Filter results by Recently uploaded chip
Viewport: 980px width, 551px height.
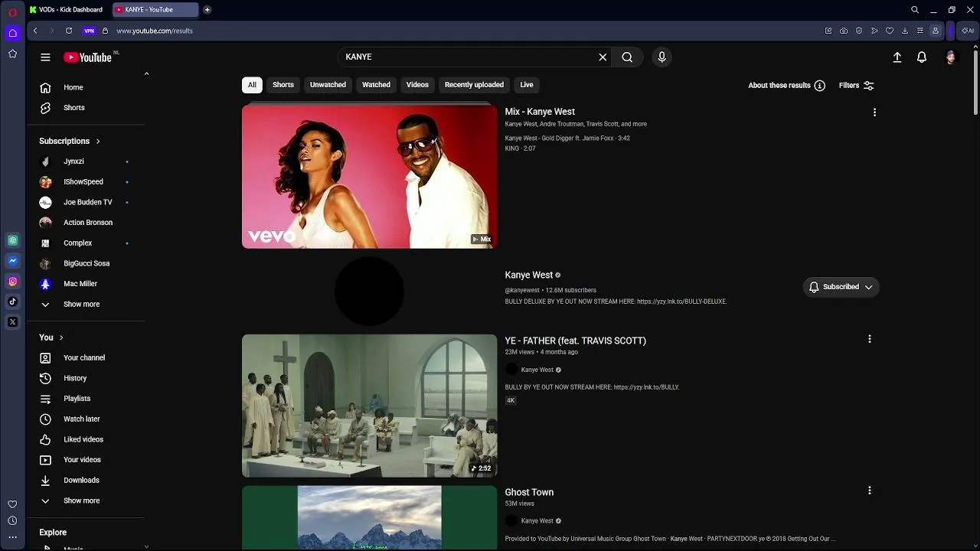tap(474, 85)
